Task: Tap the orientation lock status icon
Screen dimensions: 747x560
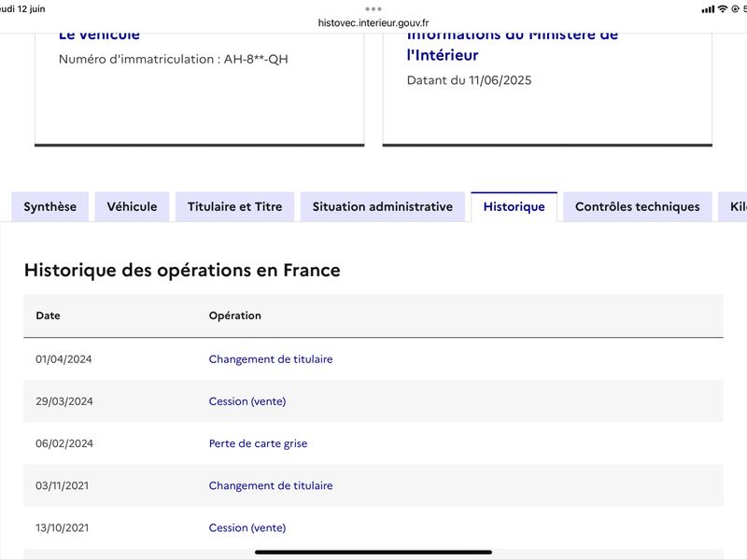Action: tap(735, 8)
